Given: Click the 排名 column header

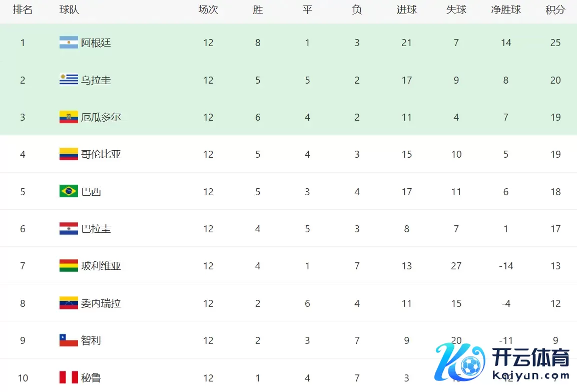Looking at the screenshot, I should point(23,10).
